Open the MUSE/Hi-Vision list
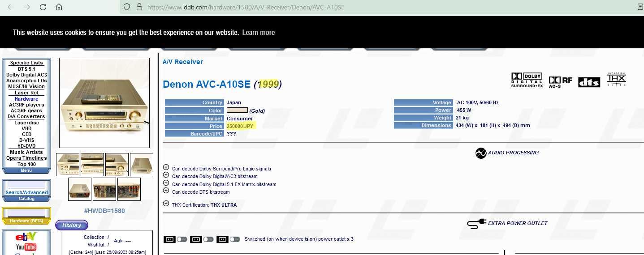The image size is (644, 255). click(26, 86)
